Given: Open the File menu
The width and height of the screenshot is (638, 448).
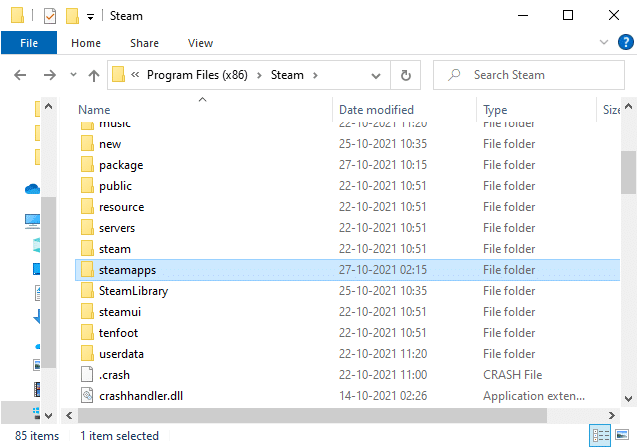Looking at the screenshot, I should 29,43.
